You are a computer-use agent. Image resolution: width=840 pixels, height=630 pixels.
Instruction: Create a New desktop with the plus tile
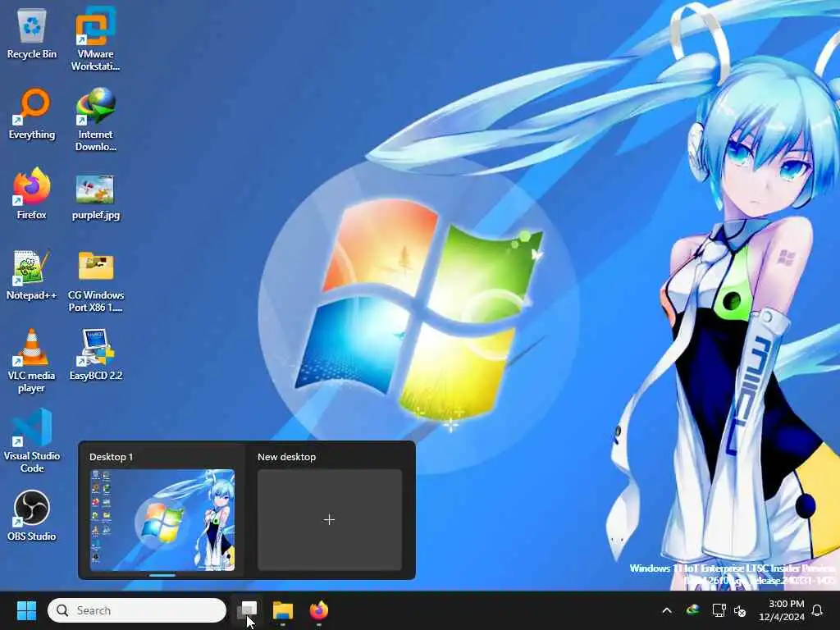pos(330,520)
